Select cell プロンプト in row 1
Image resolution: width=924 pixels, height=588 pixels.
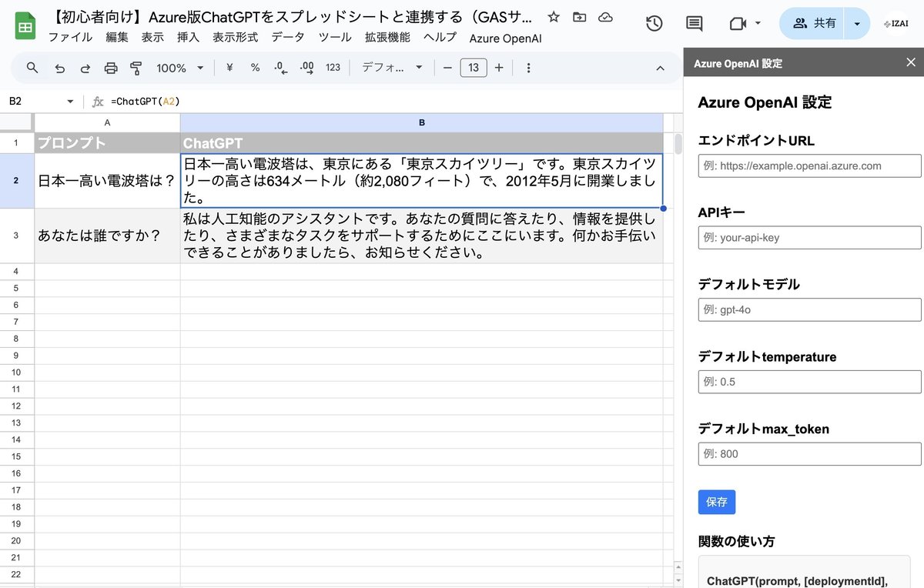coord(107,143)
